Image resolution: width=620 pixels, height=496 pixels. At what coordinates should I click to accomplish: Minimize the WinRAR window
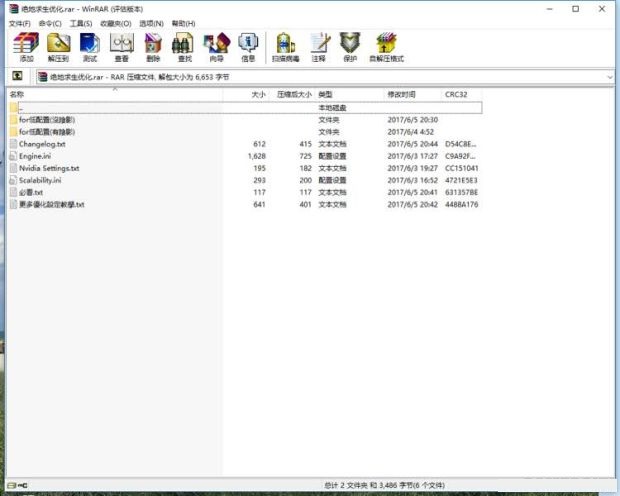(550, 9)
